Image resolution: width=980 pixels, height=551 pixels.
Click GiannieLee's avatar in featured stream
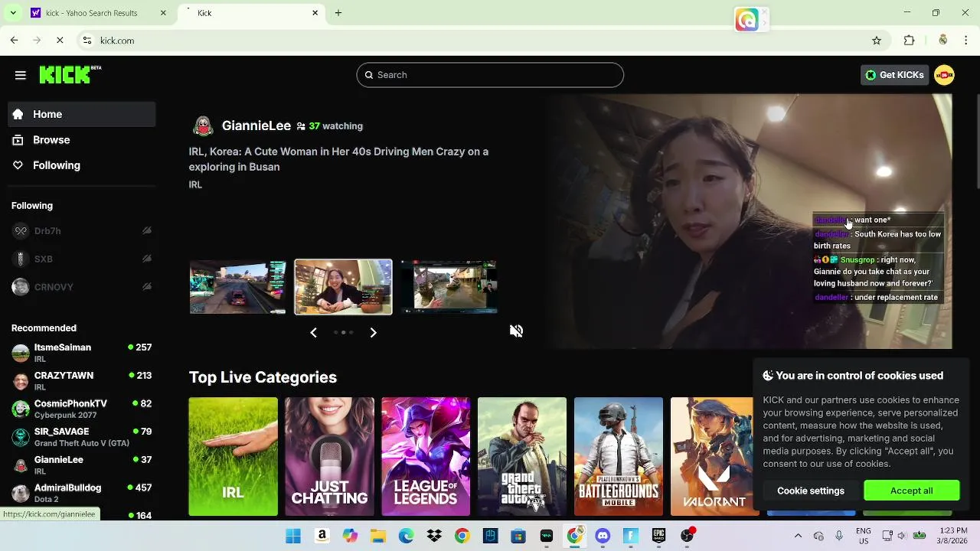tap(203, 126)
